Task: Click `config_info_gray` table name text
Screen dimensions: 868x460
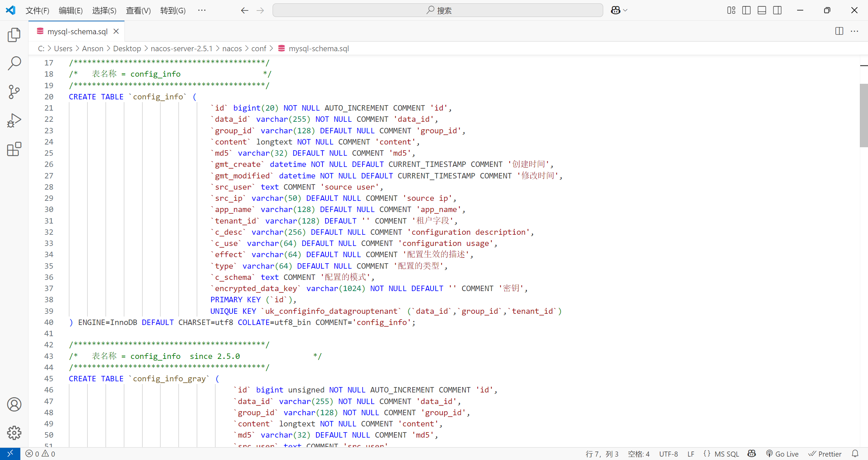Action: 169,379
